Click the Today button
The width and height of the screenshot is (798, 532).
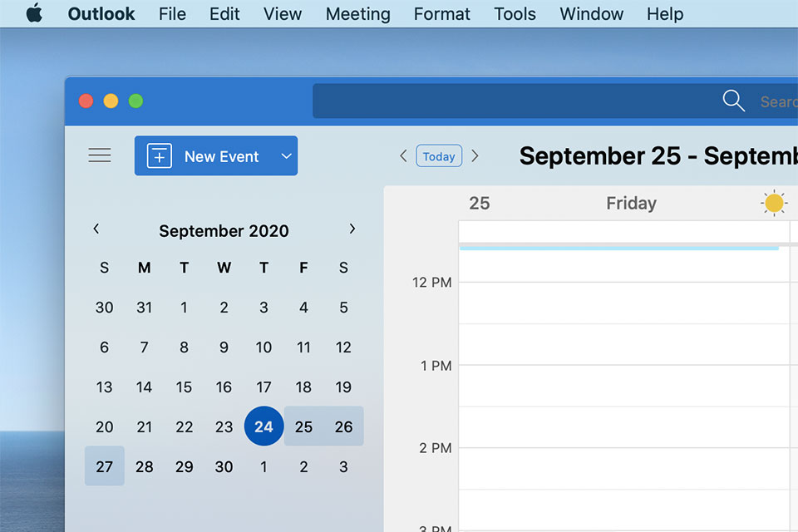pyautogui.click(x=439, y=155)
